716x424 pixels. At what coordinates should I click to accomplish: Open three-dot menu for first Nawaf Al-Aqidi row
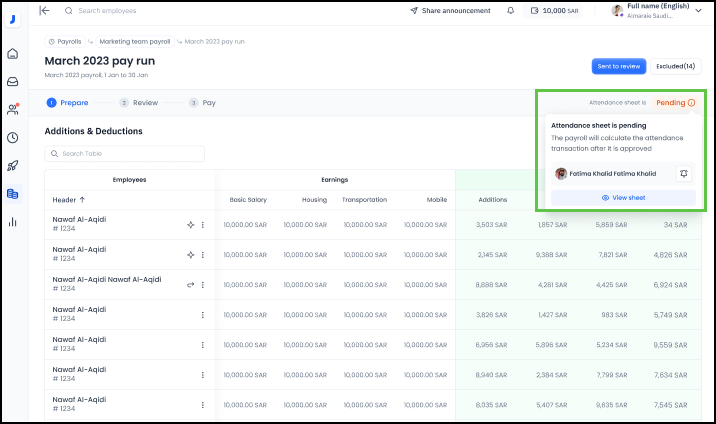[203, 225]
